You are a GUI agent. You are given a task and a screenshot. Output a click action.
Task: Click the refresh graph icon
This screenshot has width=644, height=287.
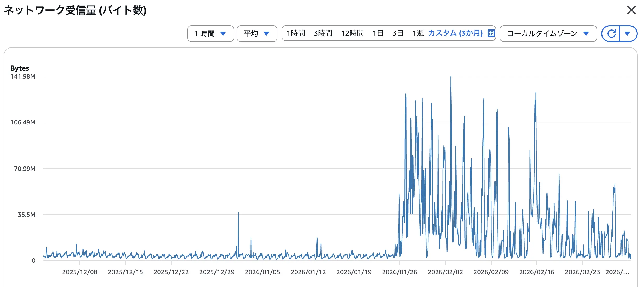611,34
